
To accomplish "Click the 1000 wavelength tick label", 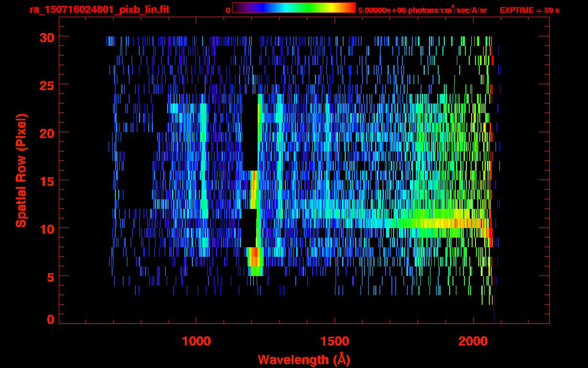I will 196,341.
